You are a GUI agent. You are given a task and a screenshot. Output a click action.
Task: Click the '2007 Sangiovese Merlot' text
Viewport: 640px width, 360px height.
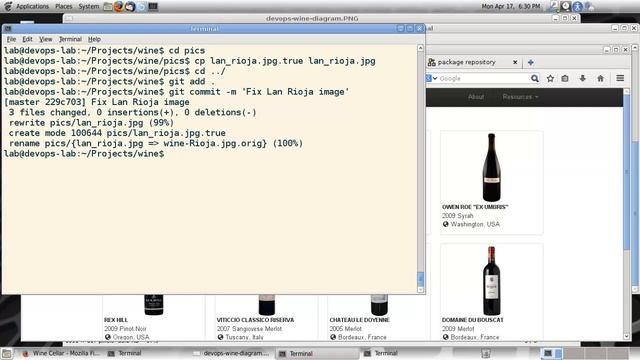coord(249,329)
